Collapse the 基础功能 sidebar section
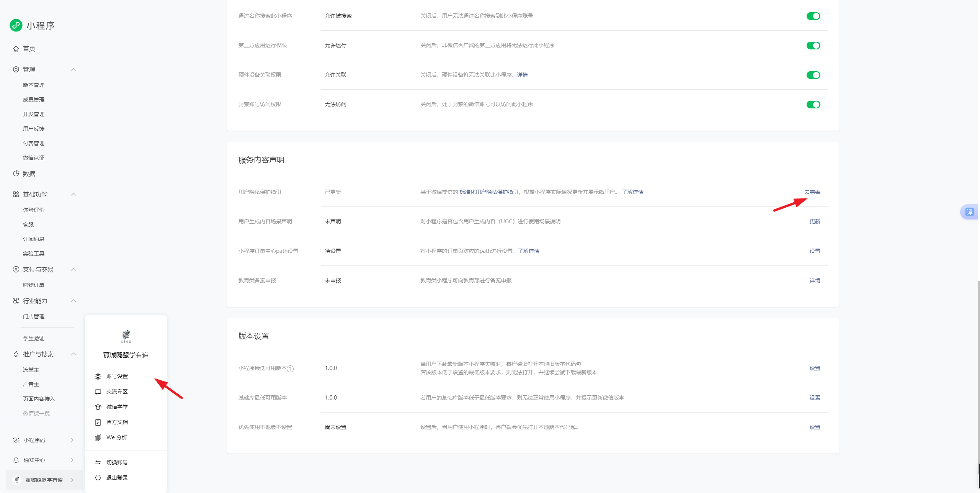Screen dimensions: 980x493 click(73, 194)
